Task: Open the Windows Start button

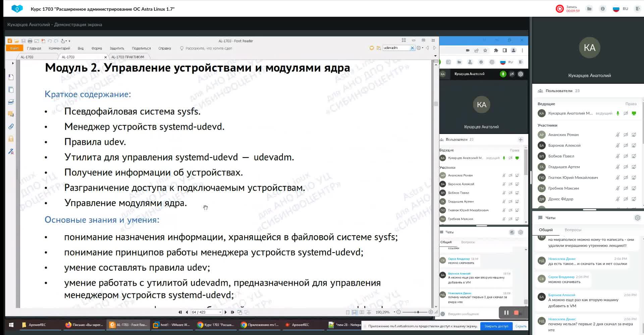Action: coord(11,325)
